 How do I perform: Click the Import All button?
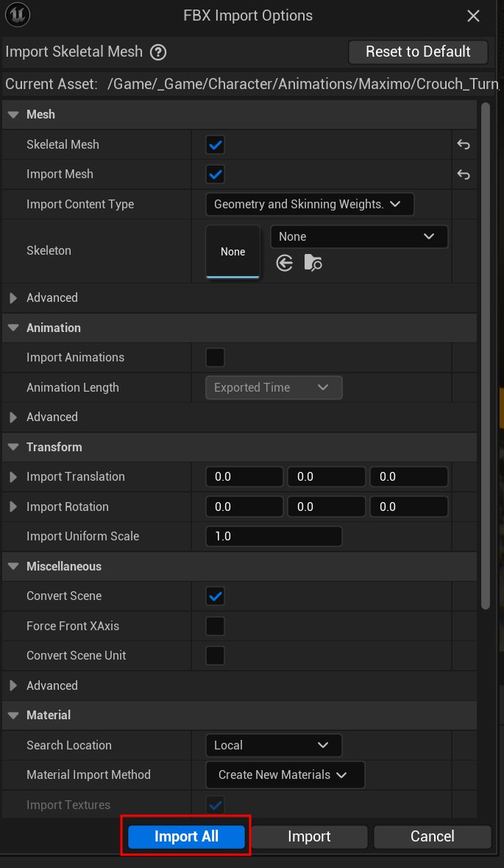coord(186,836)
